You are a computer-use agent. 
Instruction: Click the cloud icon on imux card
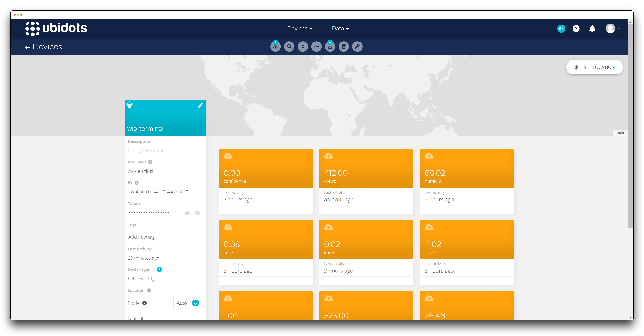point(228,227)
